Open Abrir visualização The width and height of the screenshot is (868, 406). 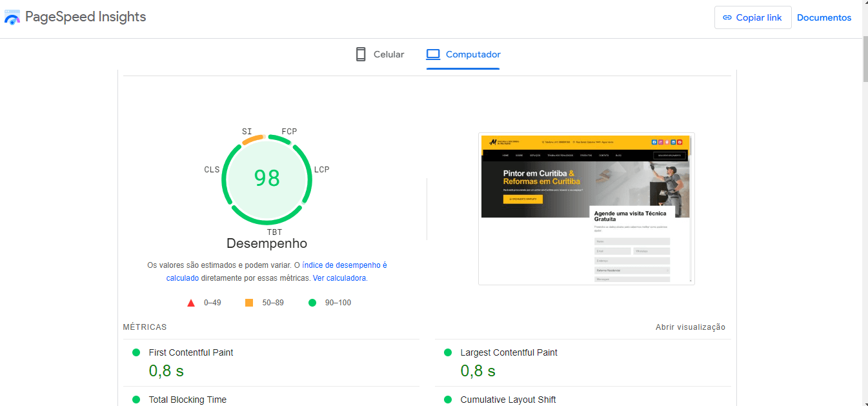point(689,327)
